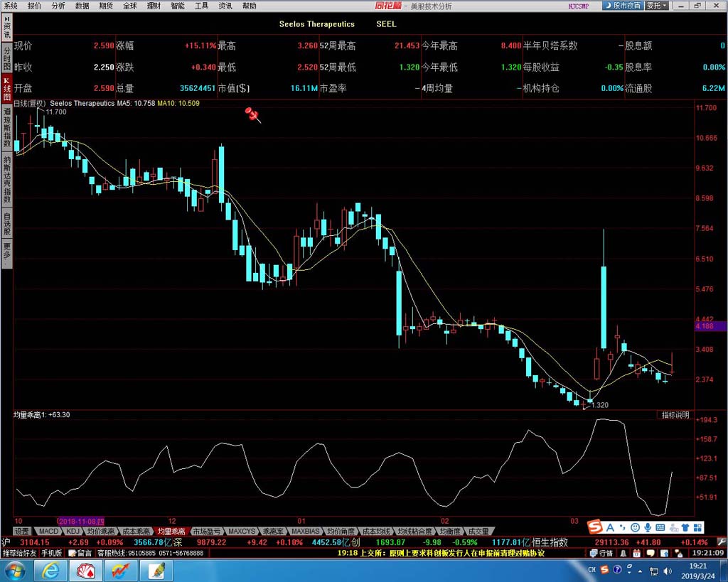This screenshot has width=728, height=582.
Task: Select the 均量乖离 indicator tab
Action: [x=171, y=532]
